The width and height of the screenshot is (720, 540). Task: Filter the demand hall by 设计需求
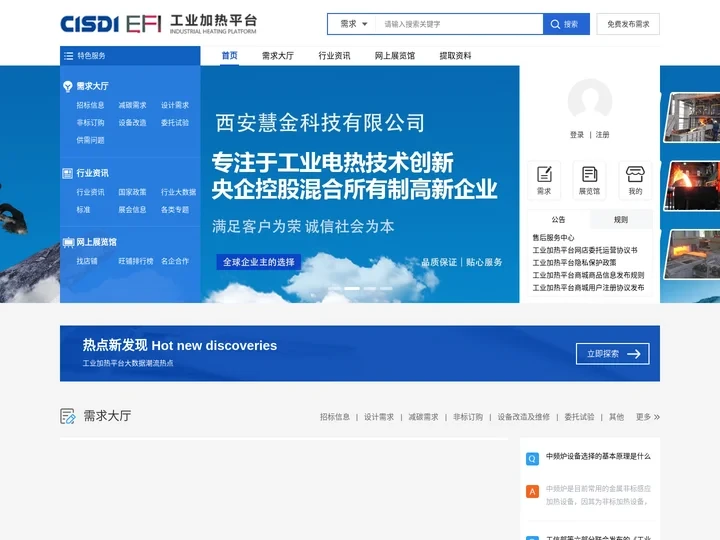click(379, 417)
